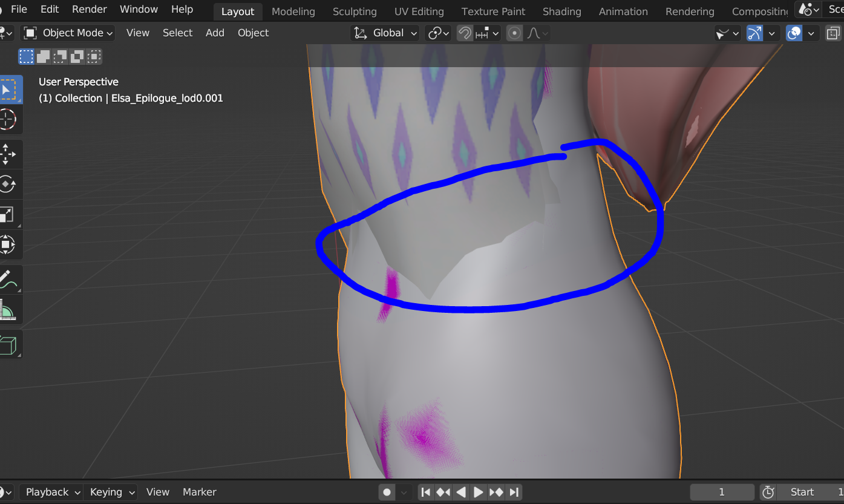This screenshot has width=844, height=504.
Task: Select the Layout workspace tab
Action: (238, 11)
